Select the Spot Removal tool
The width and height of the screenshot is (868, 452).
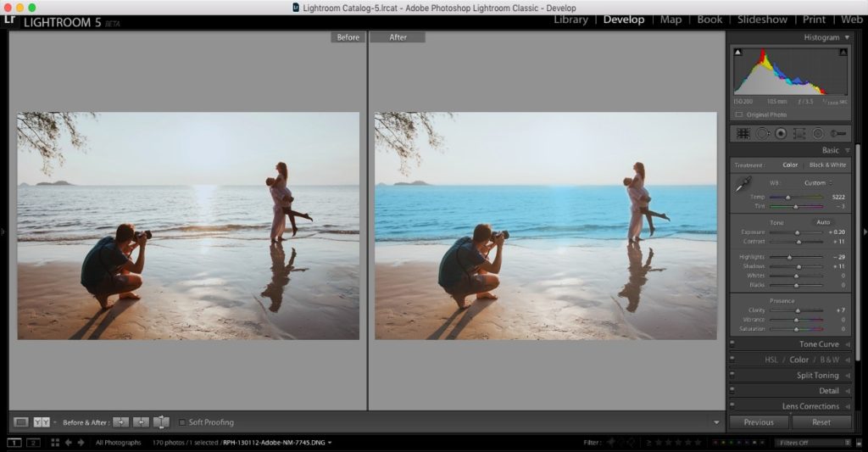point(762,133)
